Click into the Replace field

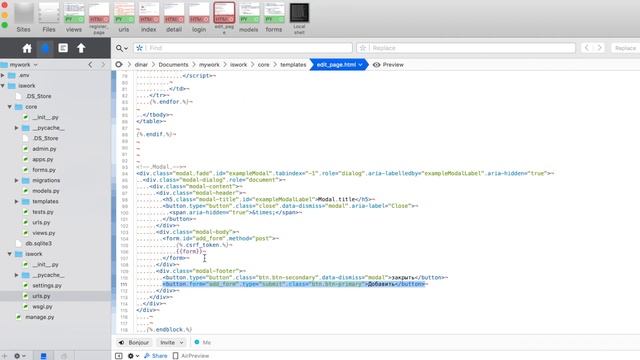click(466, 48)
